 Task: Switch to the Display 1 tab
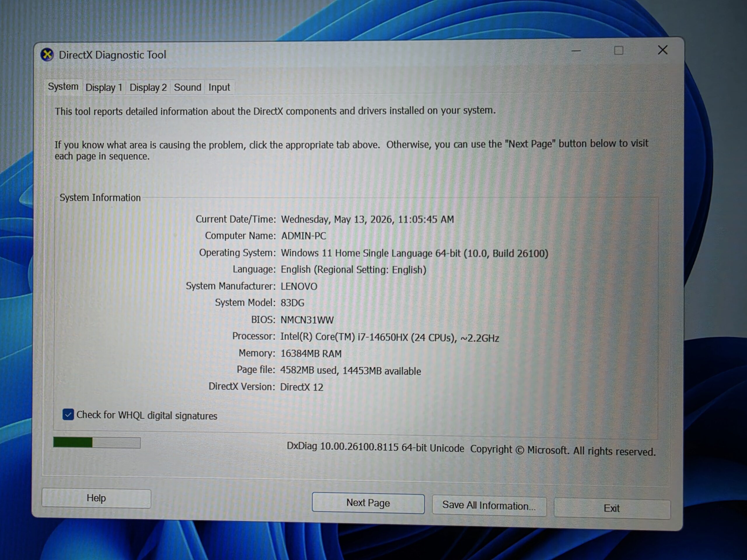104,87
